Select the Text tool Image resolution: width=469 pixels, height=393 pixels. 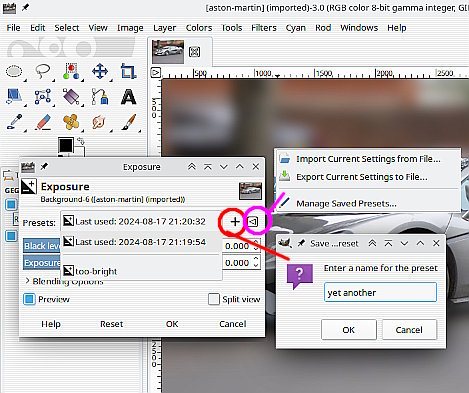point(128,97)
